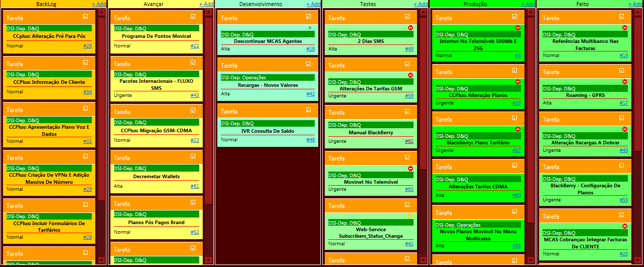Click blocked icon on CCPlus: Alteração Planos
Viewport: 644px width, 267px height.
tap(518, 82)
